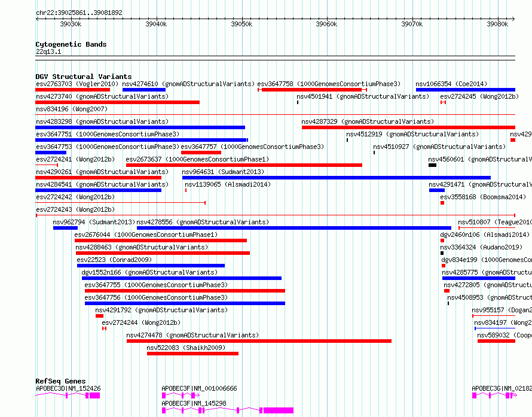The width and height of the screenshot is (532, 417).
Task: Click the RefSeq Genes track title
Action: pos(60,381)
